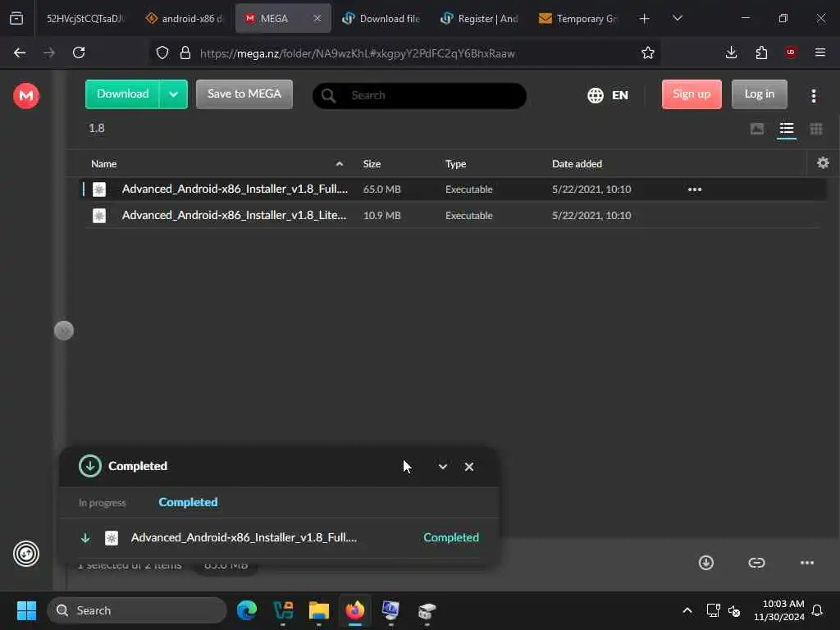This screenshot has height=630, width=840.
Task: Switch to the Download file tab
Action: (x=381, y=18)
